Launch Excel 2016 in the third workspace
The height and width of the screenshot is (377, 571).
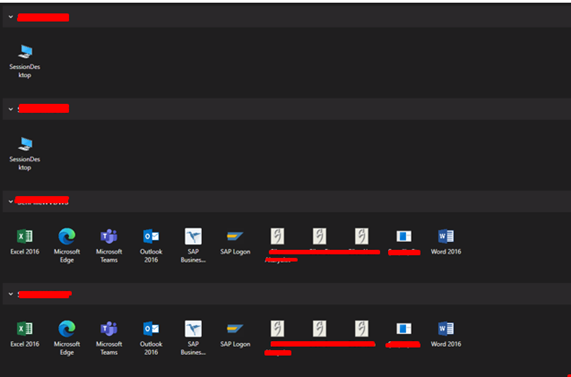[25, 241]
